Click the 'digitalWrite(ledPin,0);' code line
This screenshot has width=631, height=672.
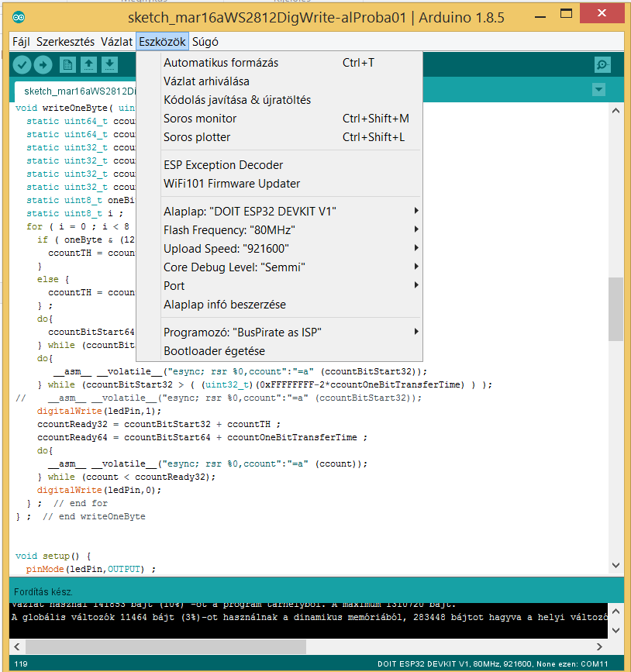(99, 490)
